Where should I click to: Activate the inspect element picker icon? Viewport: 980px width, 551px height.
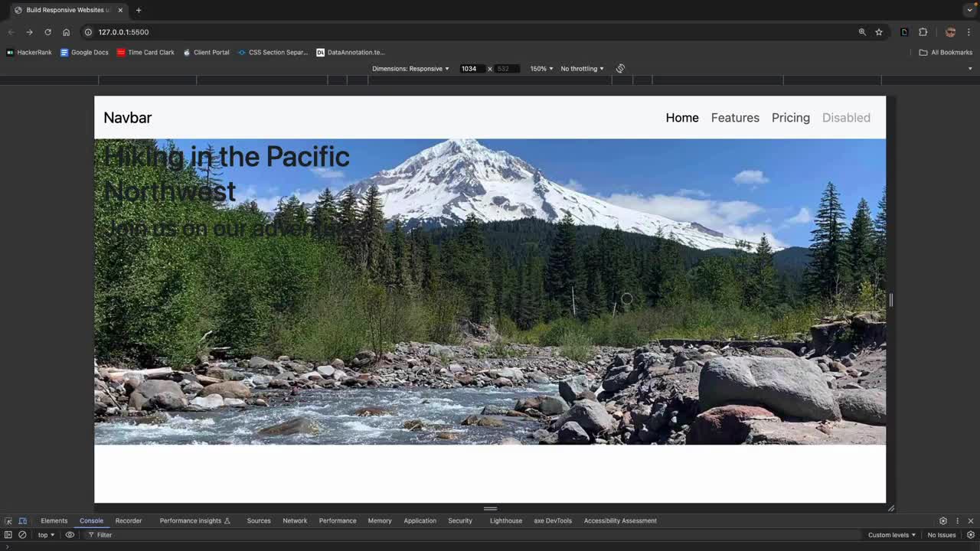pyautogui.click(x=8, y=521)
